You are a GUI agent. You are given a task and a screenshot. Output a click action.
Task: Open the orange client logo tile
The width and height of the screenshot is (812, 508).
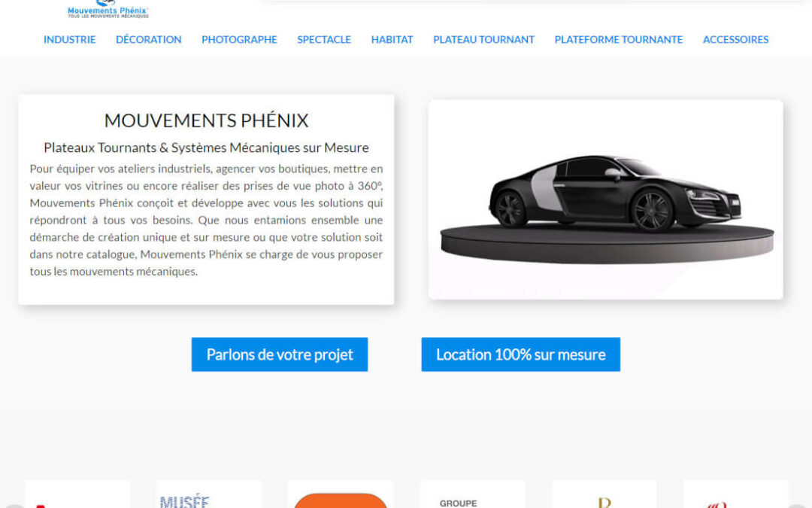341,494
